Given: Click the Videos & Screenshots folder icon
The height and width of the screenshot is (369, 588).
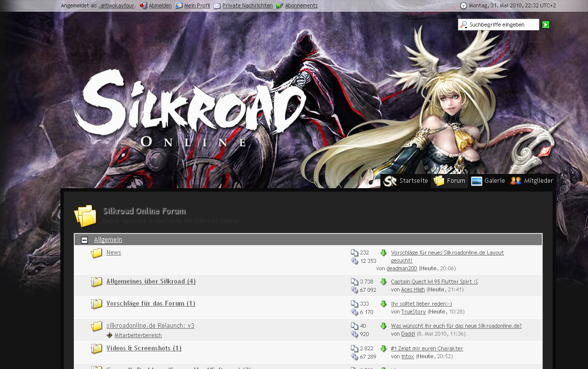Looking at the screenshot, I should tap(97, 349).
